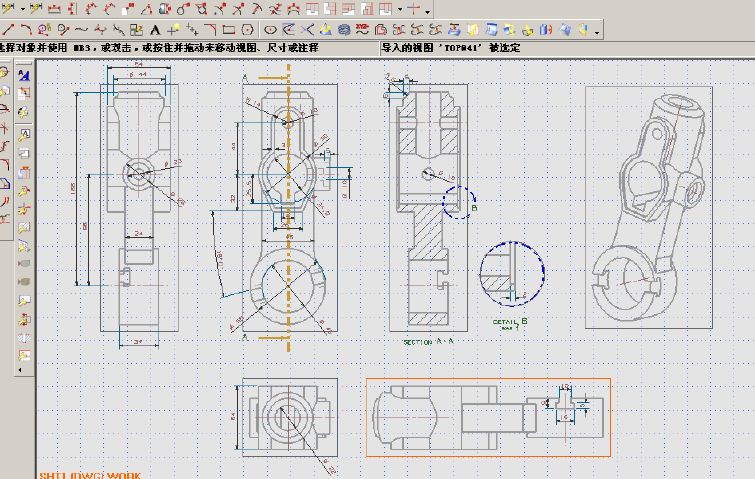
Task: Select the SECTION A-A hatched view
Action: point(428,207)
